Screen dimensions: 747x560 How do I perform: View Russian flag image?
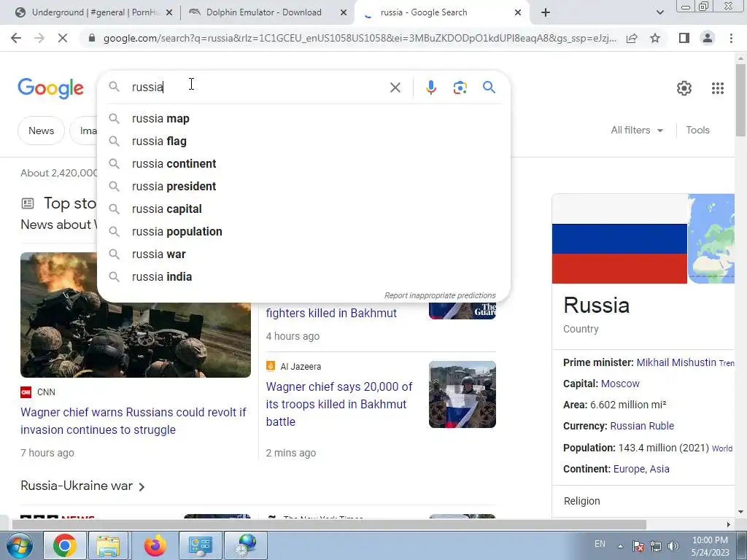619,238
